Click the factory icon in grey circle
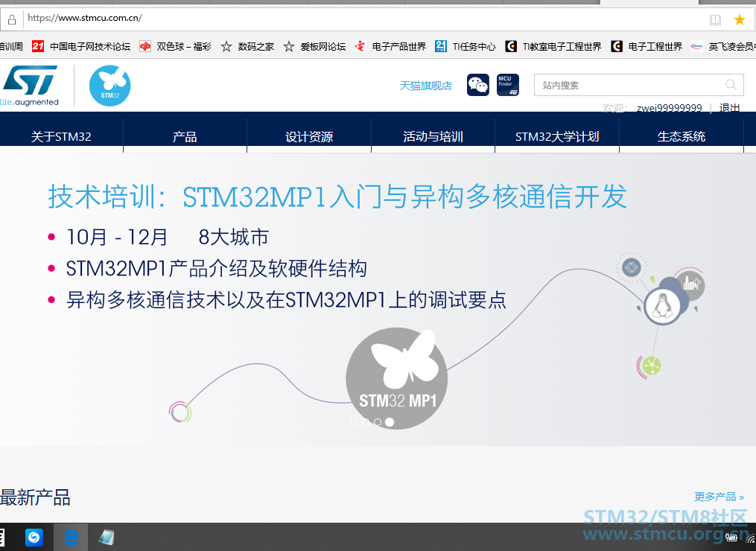 pyautogui.click(x=691, y=284)
